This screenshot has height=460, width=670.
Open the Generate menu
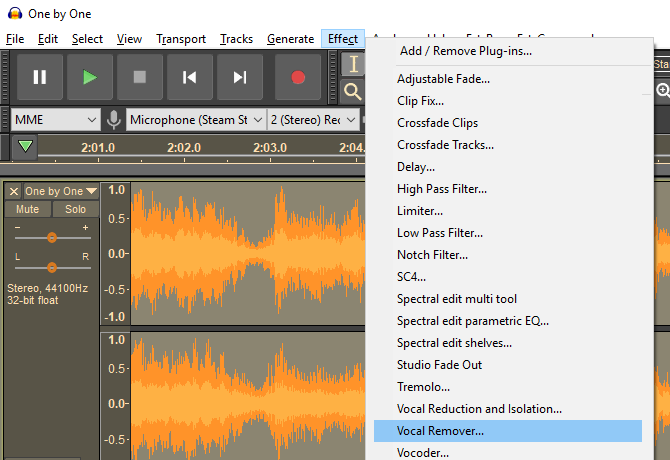point(291,39)
